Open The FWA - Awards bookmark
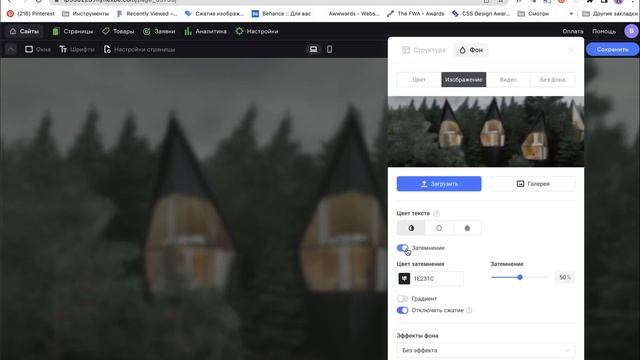 click(416, 13)
